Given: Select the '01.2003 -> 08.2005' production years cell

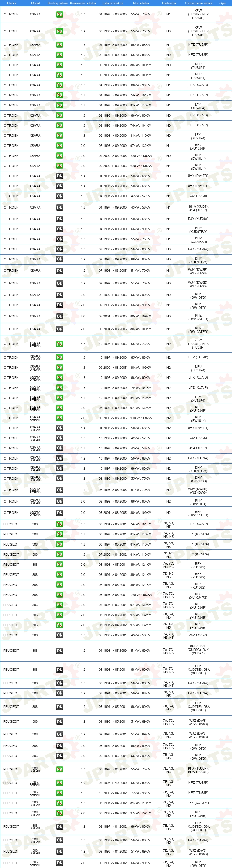Looking at the screenshot, I should pos(113,428).
